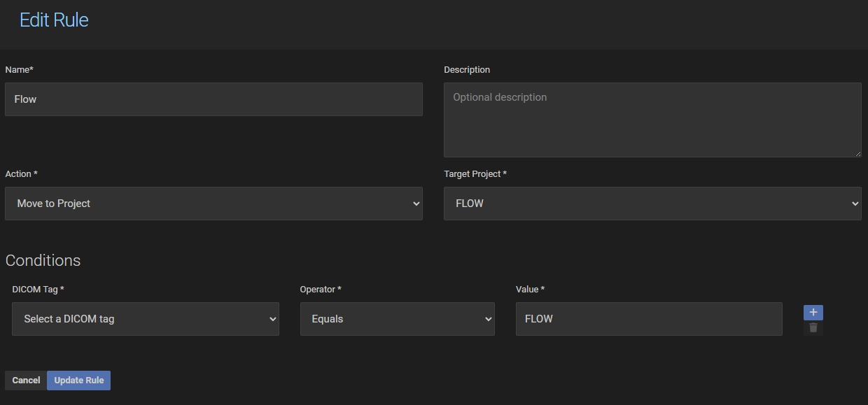868x405 pixels.
Task: Expand the Operator dropdown set to Equals
Action: 397,319
